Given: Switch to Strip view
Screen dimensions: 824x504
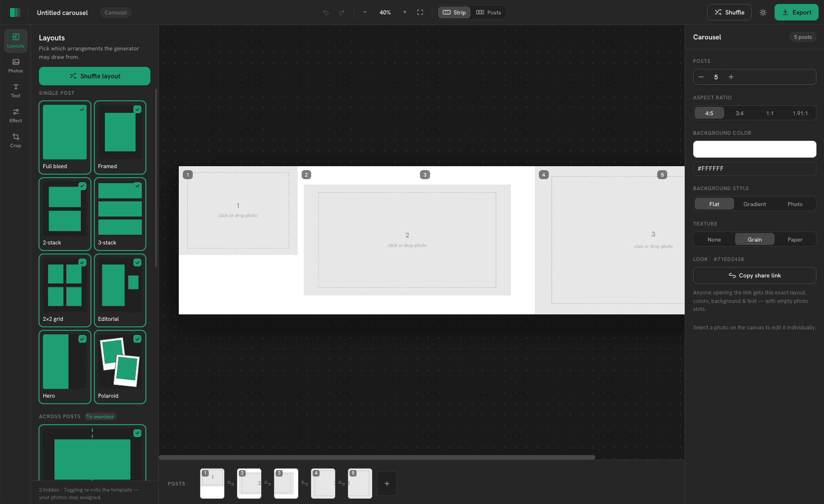Looking at the screenshot, I should [454, 12].
